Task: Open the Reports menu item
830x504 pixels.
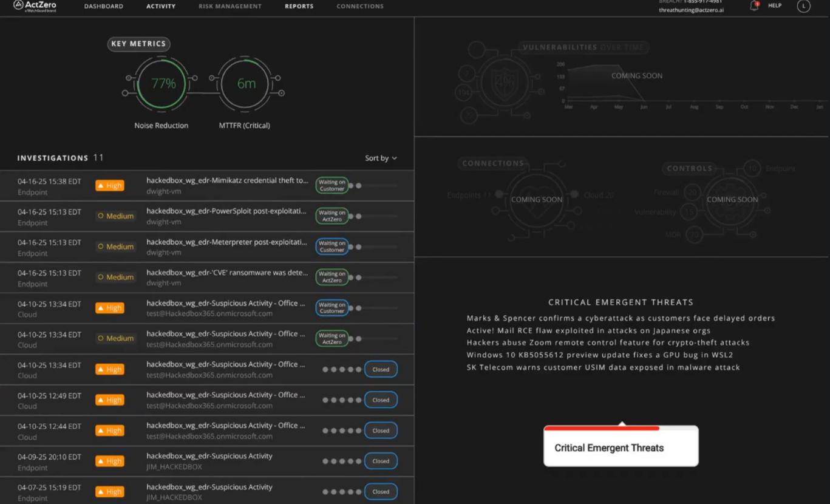Action: (299, 7)
